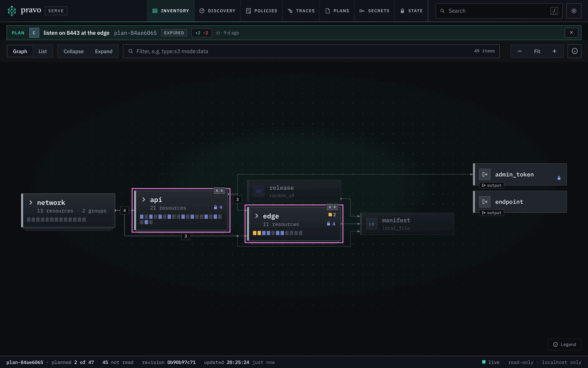Click the A B badge on api node
This screenshot has width=588, height=368.
pos(219,191)
